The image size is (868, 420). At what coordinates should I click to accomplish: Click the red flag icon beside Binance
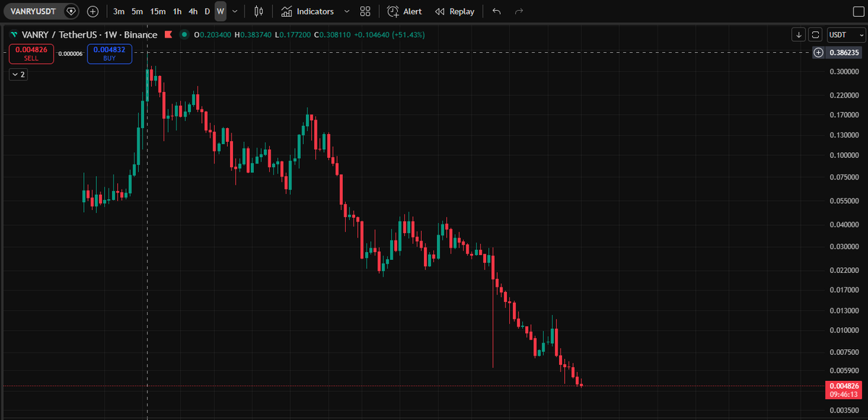169,35
